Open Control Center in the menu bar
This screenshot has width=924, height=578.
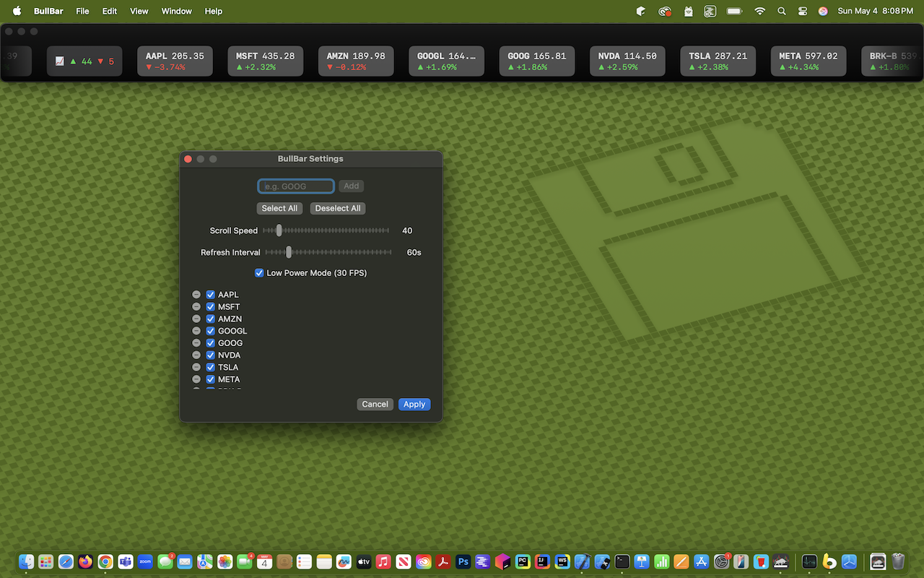(x=802, y=11)
